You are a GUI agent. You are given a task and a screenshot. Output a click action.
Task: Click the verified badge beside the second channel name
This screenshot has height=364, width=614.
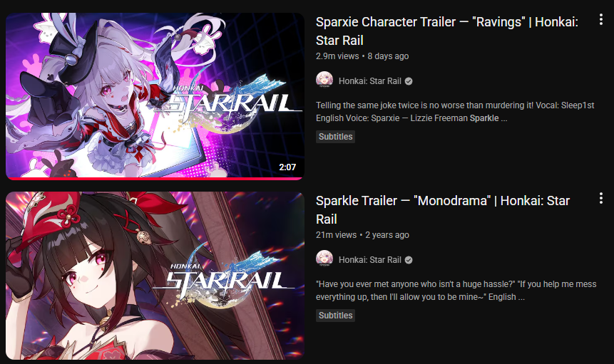click(409, 260)
